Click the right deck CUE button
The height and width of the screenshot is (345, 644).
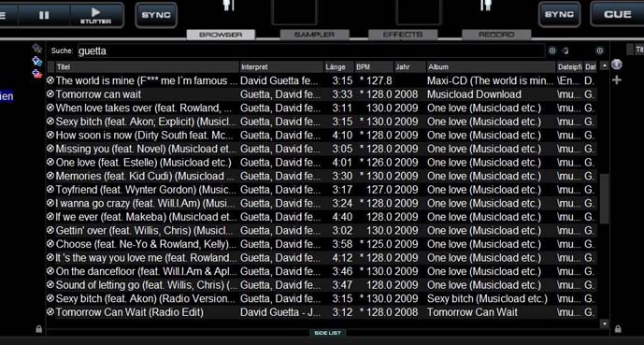(617, 14)
